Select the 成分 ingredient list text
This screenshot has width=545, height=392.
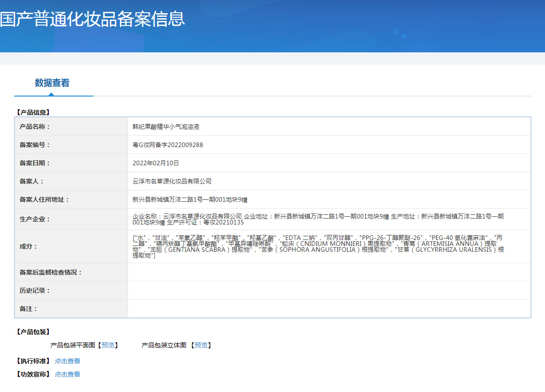point(318,246)
